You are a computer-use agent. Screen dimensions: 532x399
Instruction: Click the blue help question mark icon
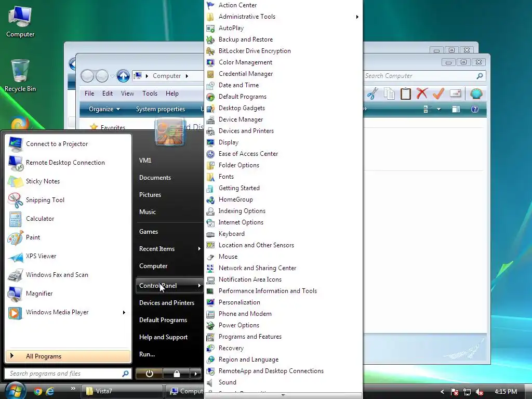(x=475, y=109)
